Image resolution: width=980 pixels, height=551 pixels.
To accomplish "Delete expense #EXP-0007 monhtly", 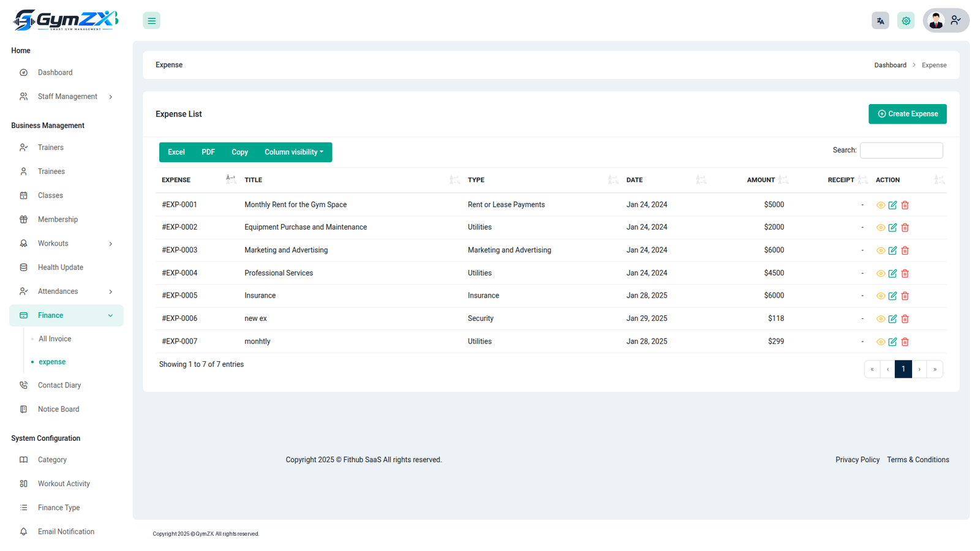I will point(905,342).
